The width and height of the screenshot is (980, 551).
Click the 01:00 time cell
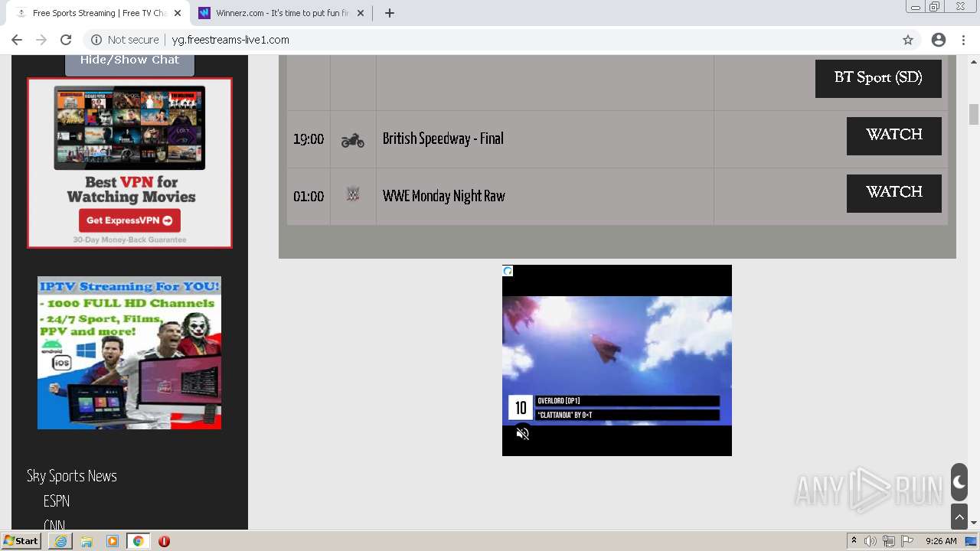pyautogui.click(x=309, y=197)
